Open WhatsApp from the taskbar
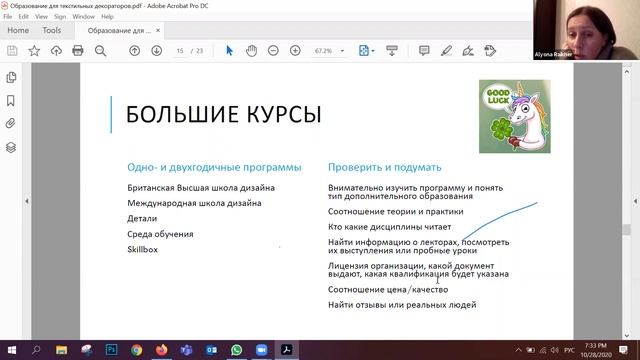The image size is (640, 360). pos(236,350)
